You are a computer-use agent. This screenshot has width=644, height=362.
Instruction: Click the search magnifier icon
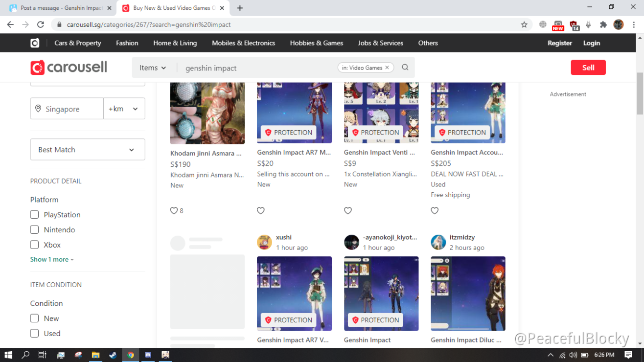tap(405, 68)
